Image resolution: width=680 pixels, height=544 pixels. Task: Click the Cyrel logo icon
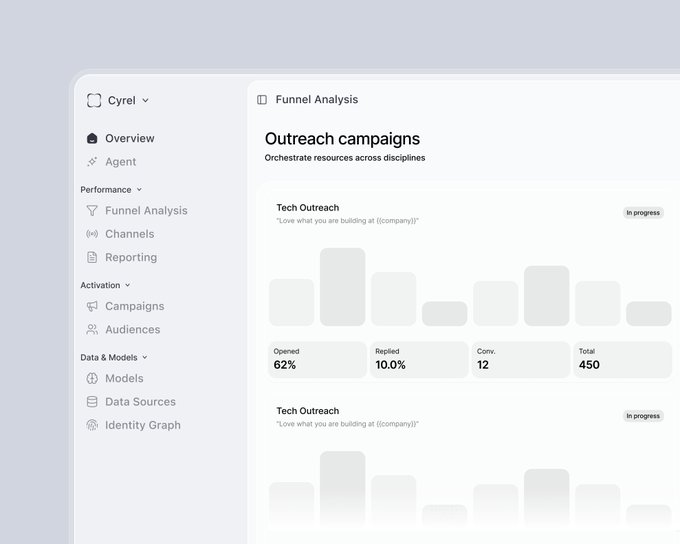pos(94,100)
